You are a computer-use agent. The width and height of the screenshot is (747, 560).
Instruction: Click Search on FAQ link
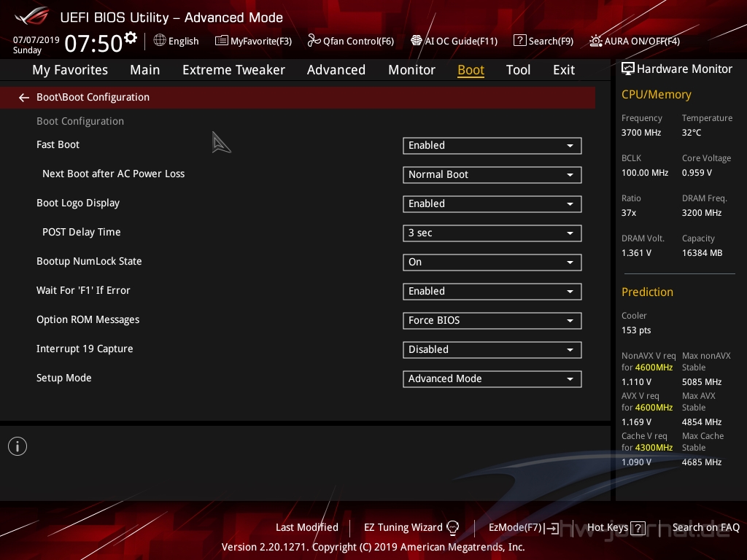(705, 528)
